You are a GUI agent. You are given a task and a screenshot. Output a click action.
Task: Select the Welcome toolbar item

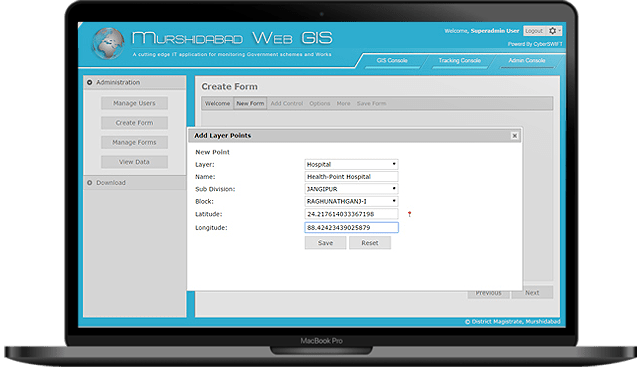217,104
